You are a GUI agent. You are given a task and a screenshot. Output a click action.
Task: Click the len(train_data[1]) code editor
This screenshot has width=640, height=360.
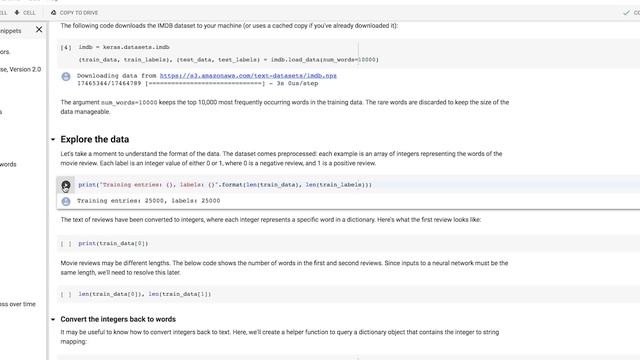coord(145,294)
